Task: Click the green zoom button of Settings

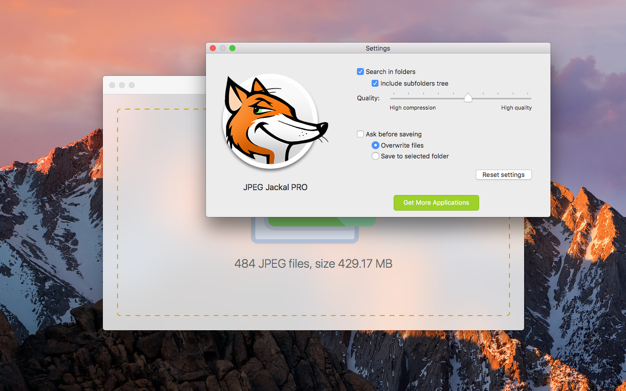Action: (232, 48)
